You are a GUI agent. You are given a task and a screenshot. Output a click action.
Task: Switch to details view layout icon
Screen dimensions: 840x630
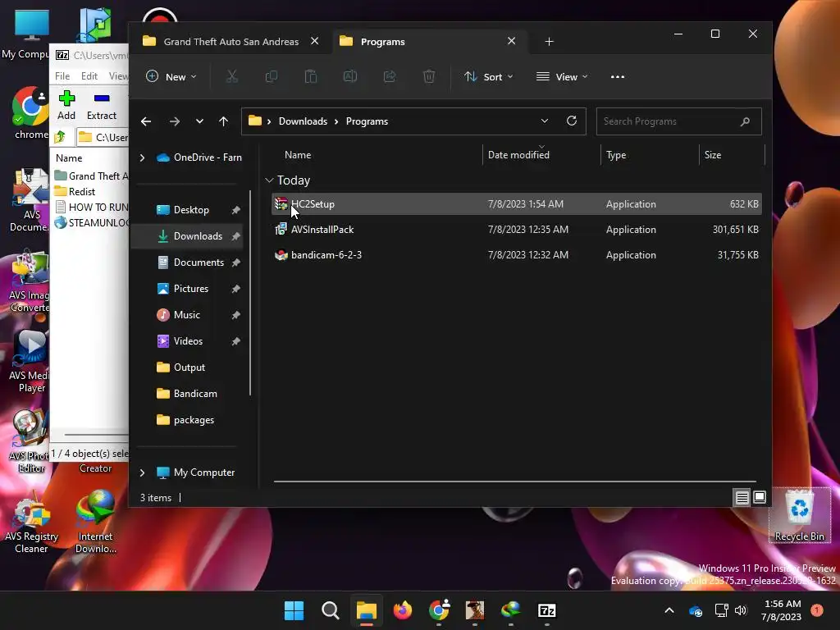coord(742,498)
